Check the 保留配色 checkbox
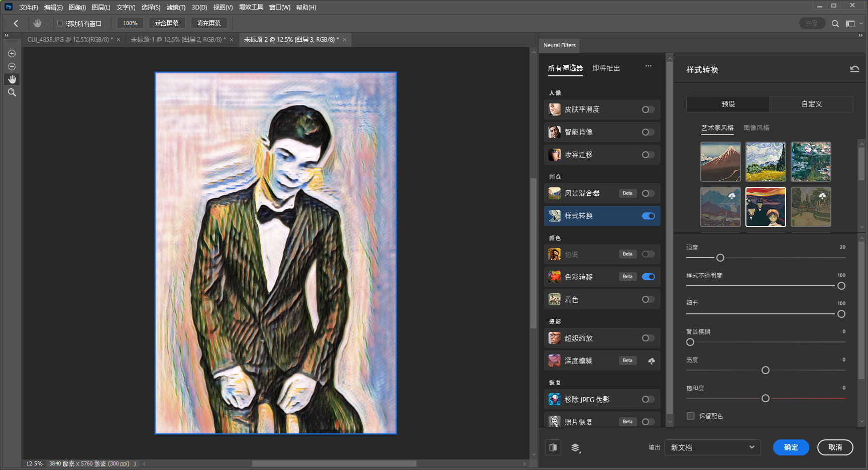 coord(691,416)
